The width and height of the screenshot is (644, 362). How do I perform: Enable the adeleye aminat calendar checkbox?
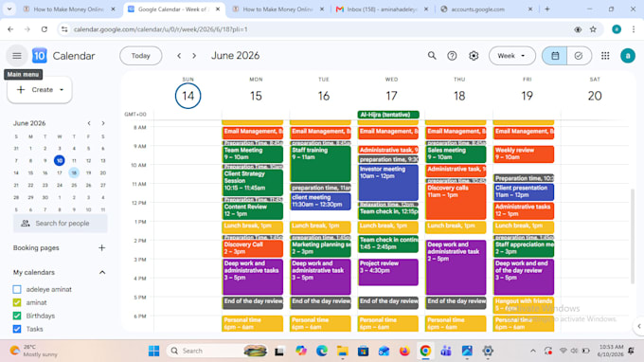(x=17, y=289)
